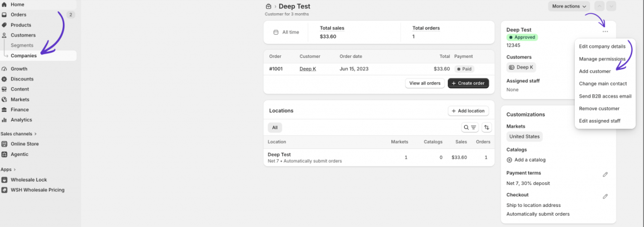Click the Net 7, 30% deposit text
This screenshot has height=227, width=644.
[x=528, y=184]
